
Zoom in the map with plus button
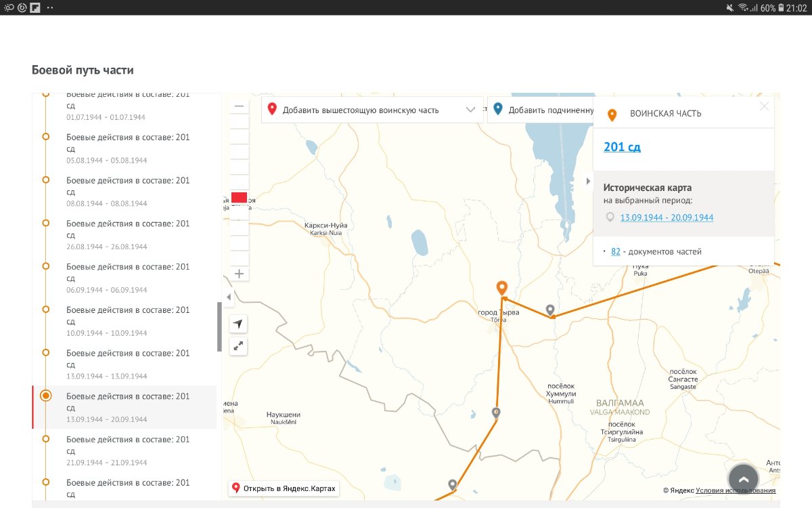[x=239, y=274]
